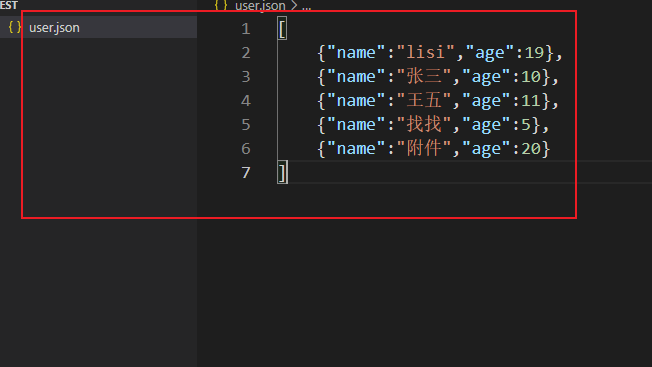Click line number 2 in the gutter

pyautogui.click(x=246, y=53)
